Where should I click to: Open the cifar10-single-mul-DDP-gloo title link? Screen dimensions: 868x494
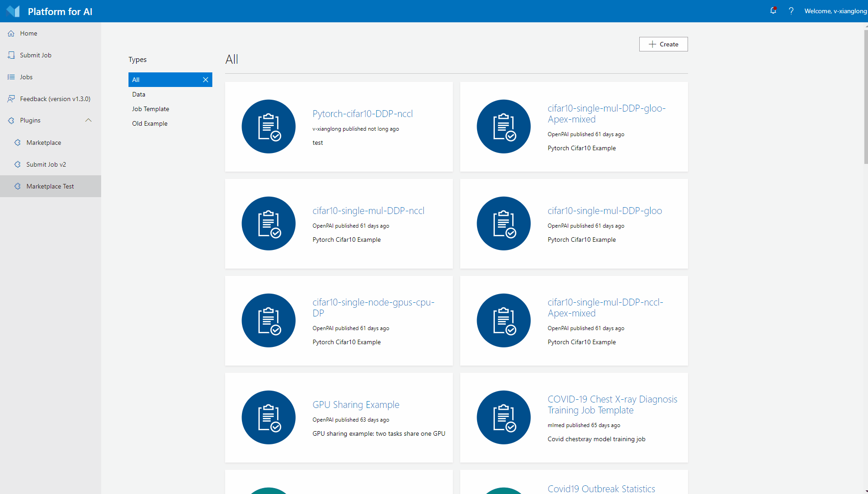[605, 211]
